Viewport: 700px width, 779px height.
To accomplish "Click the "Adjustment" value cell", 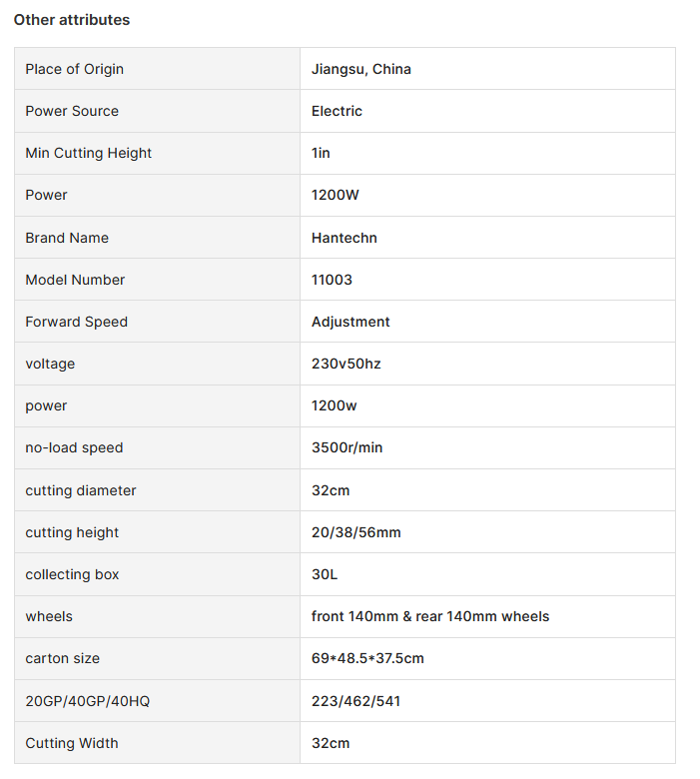I will point(350,322).
